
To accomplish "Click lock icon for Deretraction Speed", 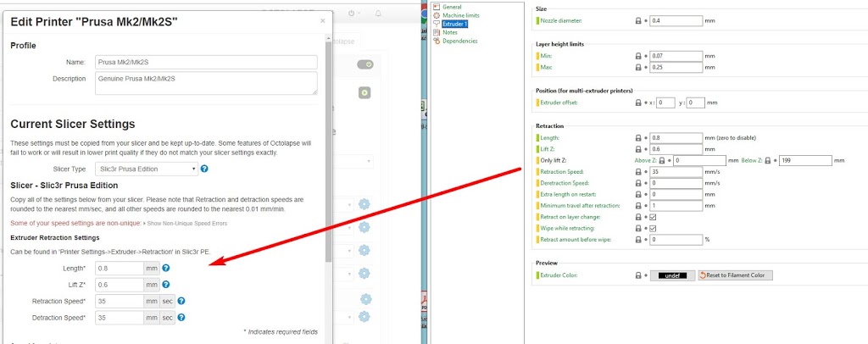I will (638, 183).
